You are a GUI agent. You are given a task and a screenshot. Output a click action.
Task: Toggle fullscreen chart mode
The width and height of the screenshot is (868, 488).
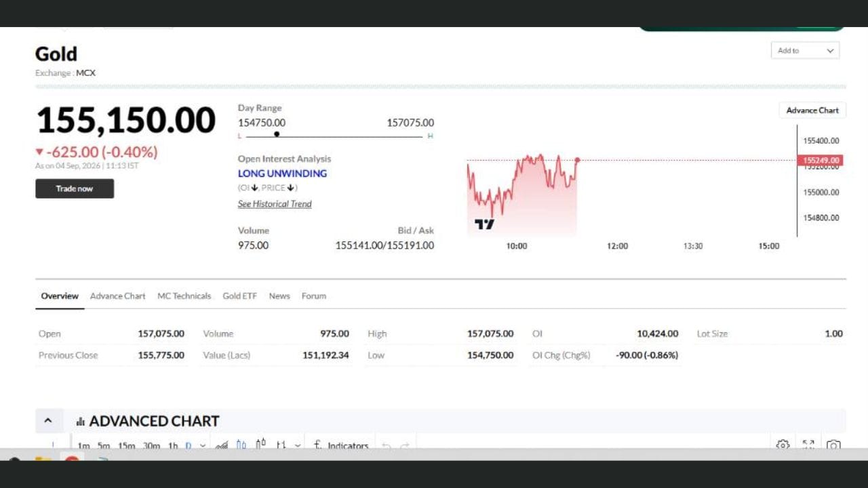coord(808,445)
